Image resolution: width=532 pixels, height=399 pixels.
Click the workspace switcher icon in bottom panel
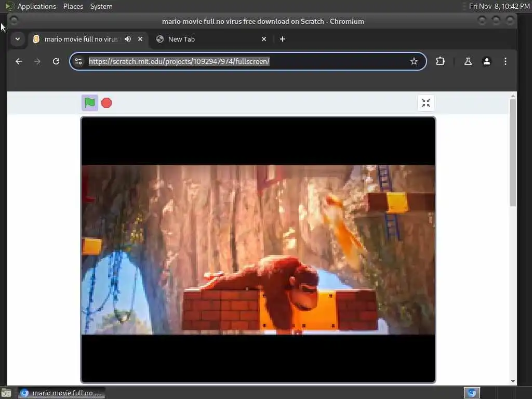[472, 393]
